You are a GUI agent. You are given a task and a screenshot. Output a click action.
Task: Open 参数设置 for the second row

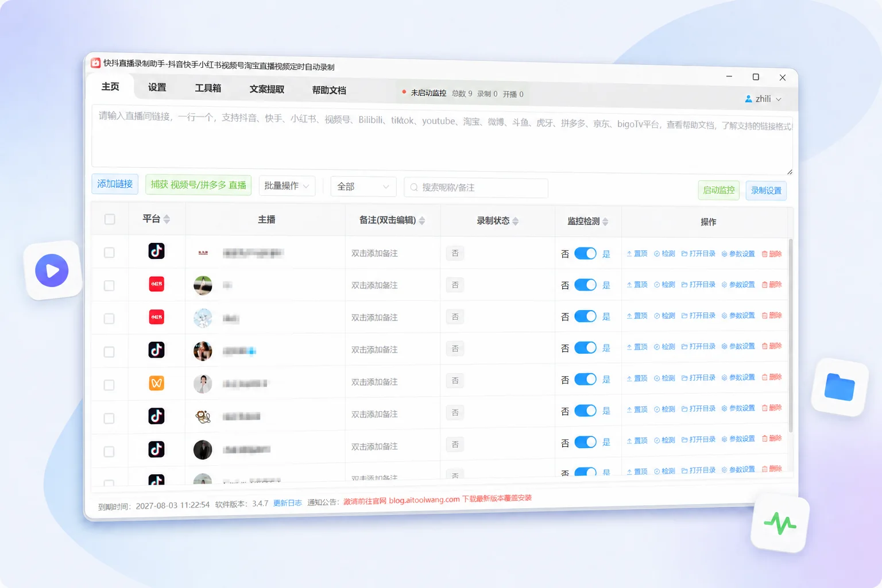(x=738, y=285)
